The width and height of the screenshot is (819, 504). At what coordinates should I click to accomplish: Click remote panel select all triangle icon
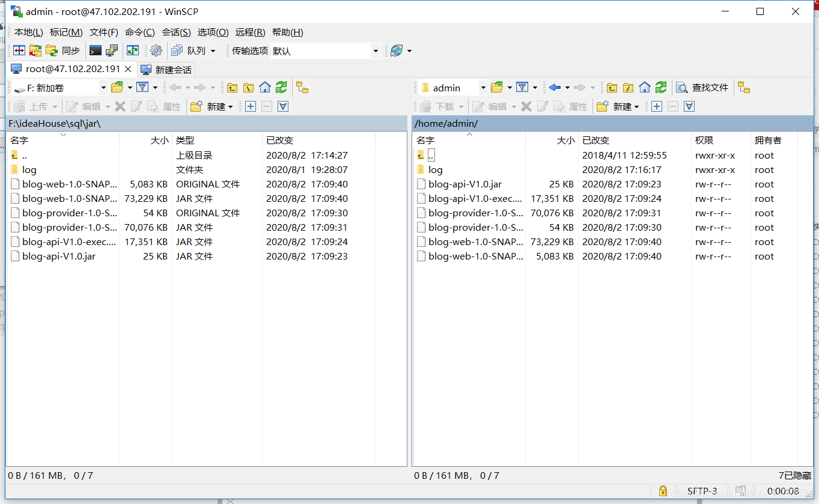689,106
